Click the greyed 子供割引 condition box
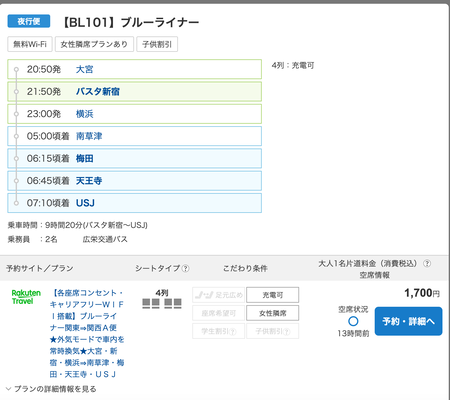This screenshot has width=450, height=400. pos(273,331)
